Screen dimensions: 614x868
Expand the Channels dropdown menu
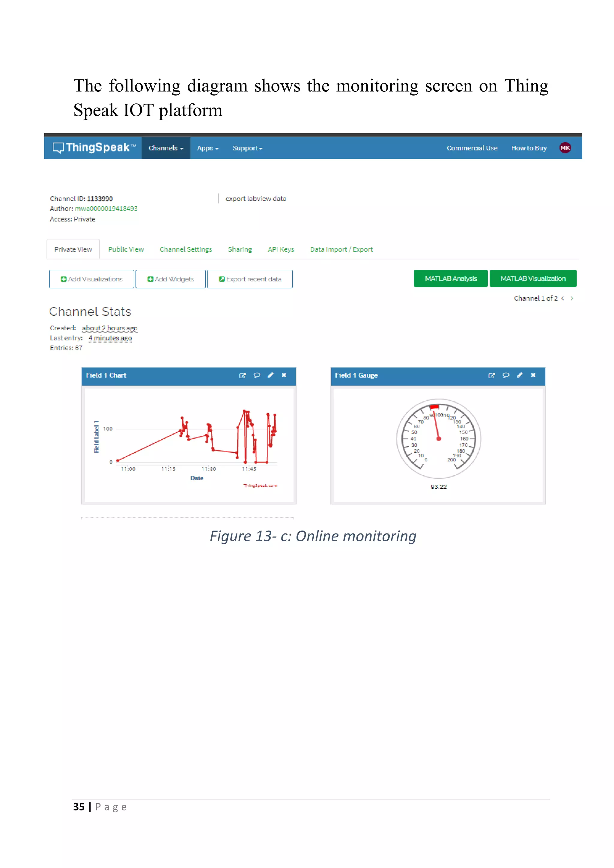tap(166, 148)
